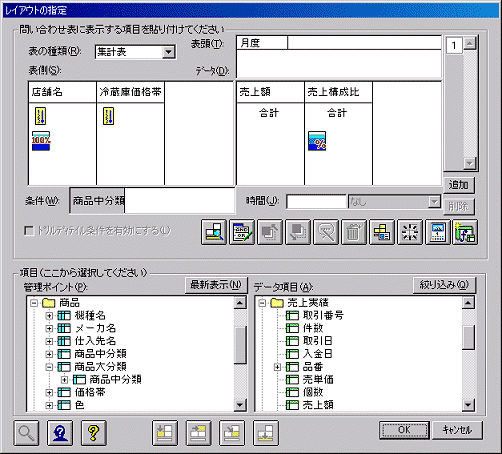The height and width of the screenshot is (454, 502).
Task: Click the grayed 削除 button
Action: [459, 207]
